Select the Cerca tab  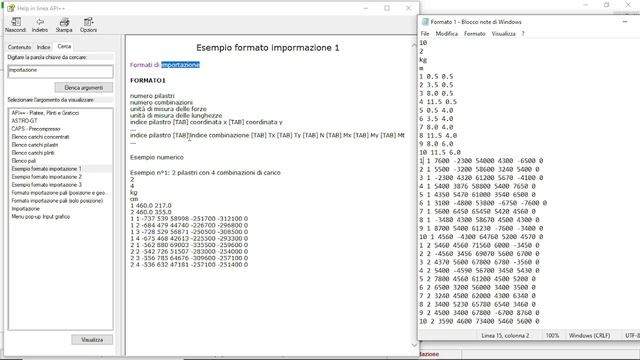click(x=64, y=47)
